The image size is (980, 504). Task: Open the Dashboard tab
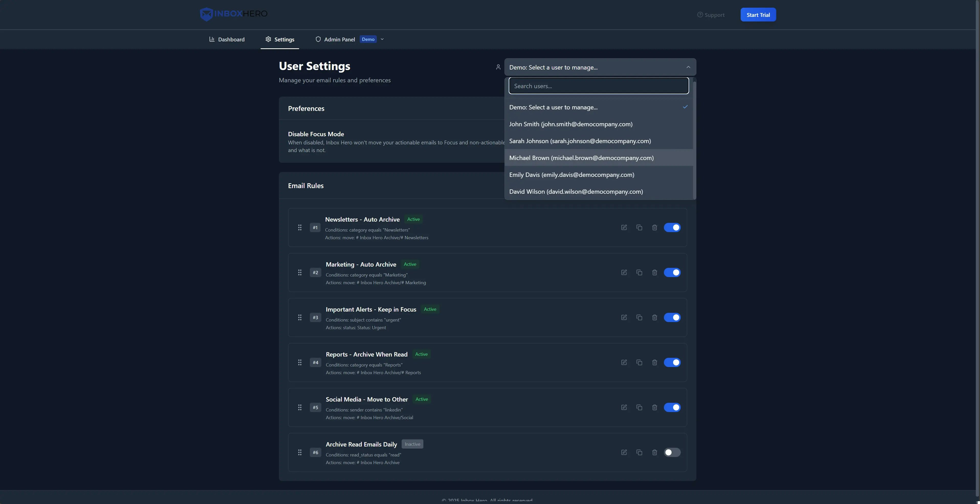(227, 40)
